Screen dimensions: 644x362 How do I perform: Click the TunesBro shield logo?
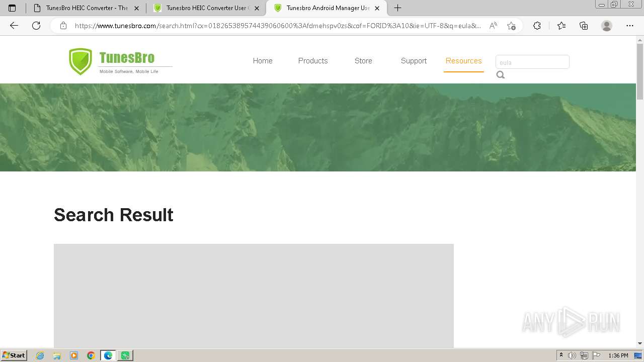(80, 61)
